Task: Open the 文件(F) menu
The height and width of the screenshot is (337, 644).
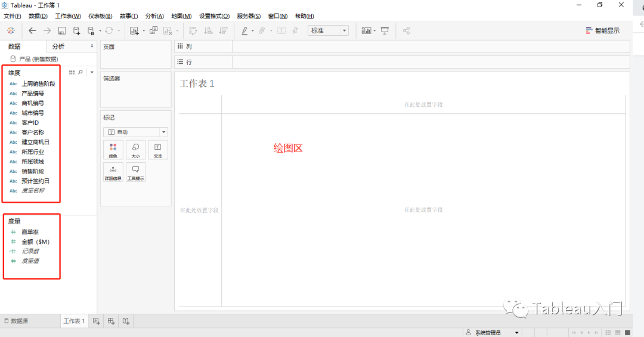Action: [x=13, y=16]
